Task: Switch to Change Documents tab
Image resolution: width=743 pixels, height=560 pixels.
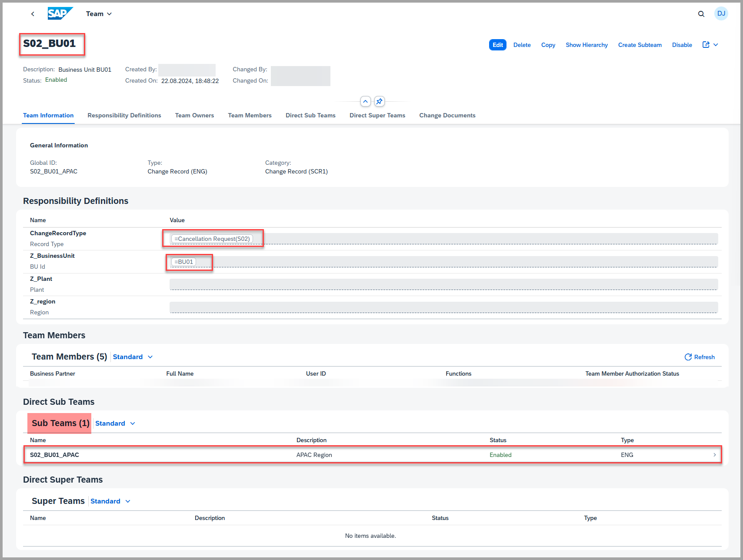Action: pos(447,115)
